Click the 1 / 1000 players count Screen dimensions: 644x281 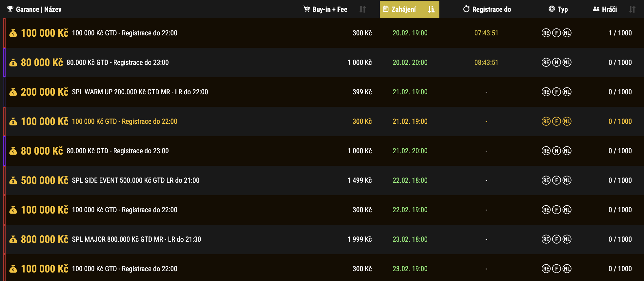[620, 33]
